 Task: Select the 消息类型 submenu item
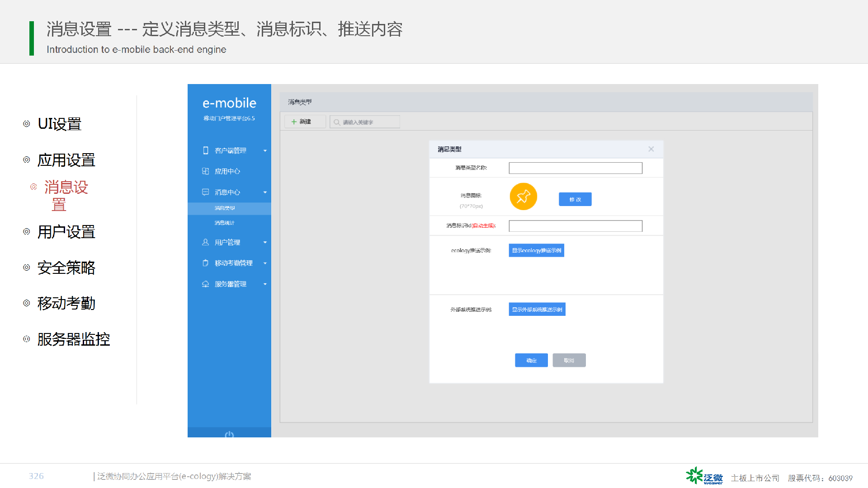229,208
